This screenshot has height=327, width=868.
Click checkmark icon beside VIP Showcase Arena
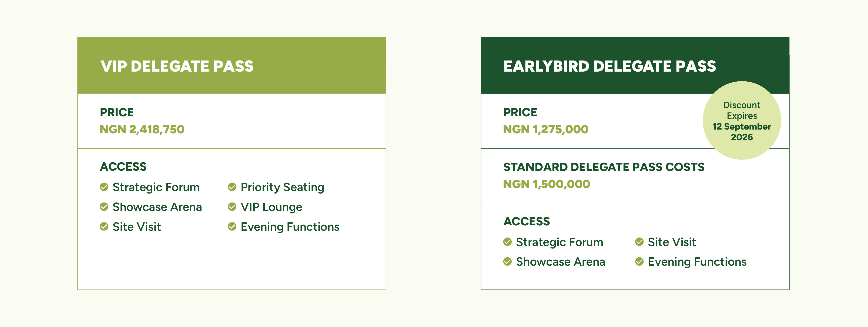[x=104, y=207]
